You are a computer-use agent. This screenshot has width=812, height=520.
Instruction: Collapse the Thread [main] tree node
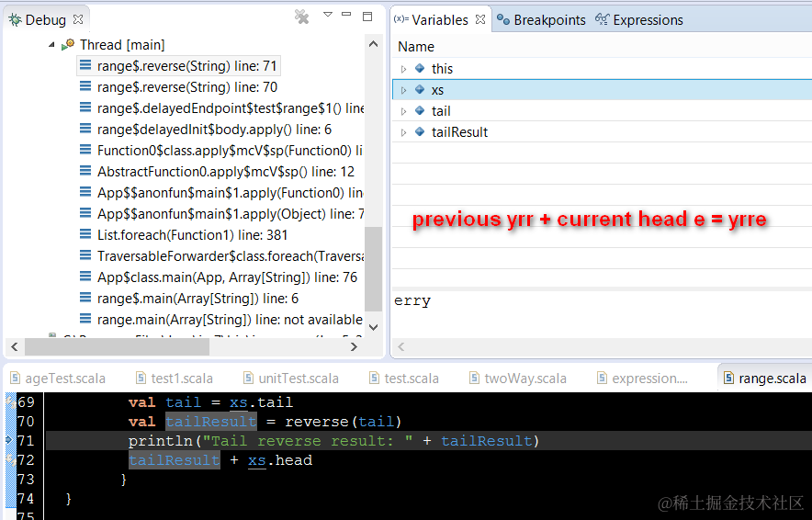(x=51, y=45)
